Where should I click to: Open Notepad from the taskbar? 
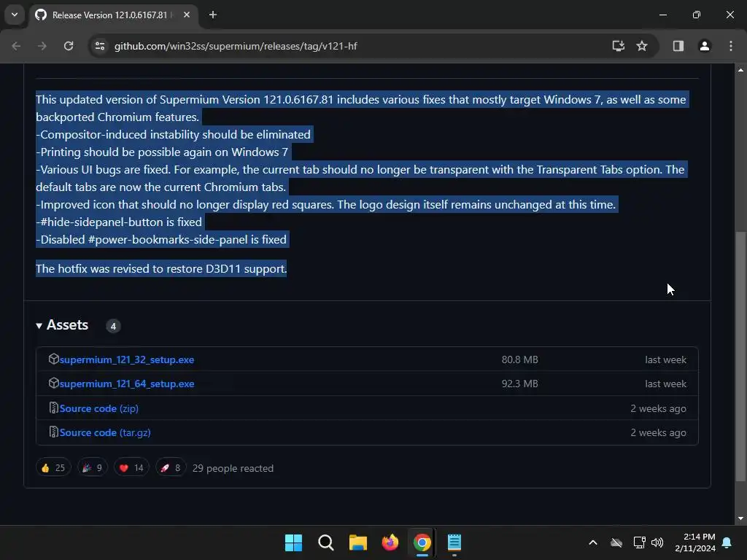(454, 542)
